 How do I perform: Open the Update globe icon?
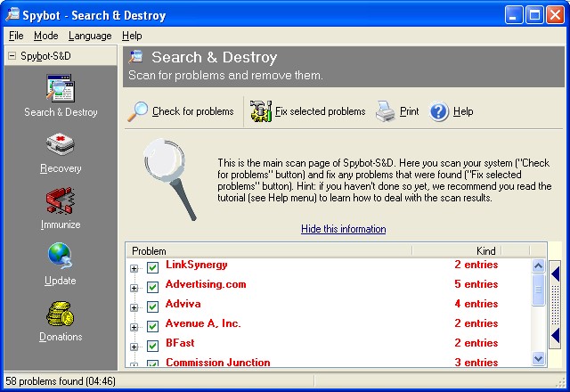(x=61, y=256)
